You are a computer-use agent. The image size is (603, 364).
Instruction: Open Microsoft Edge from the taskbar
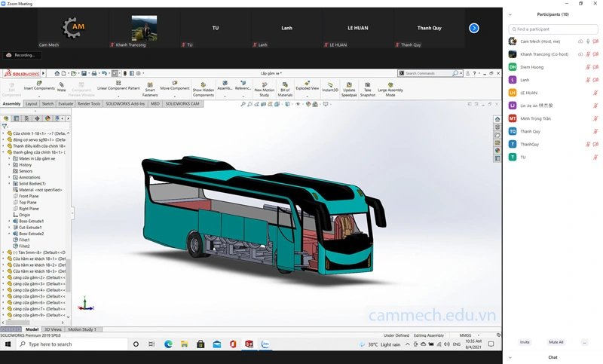pos(168,344)
